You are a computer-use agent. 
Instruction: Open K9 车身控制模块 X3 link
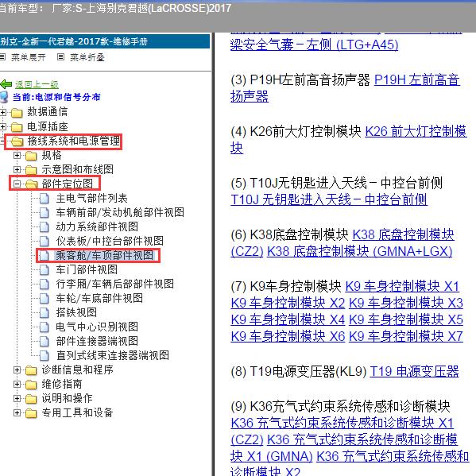tap(406, 304)
